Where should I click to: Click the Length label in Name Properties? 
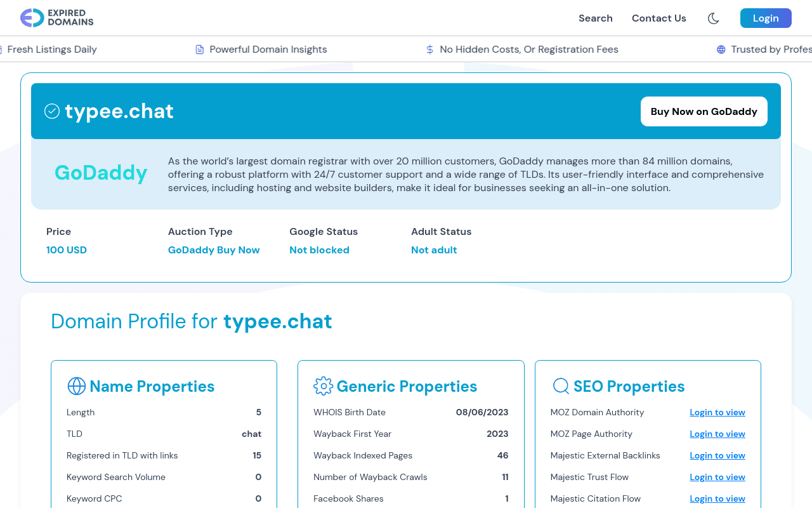81,412
